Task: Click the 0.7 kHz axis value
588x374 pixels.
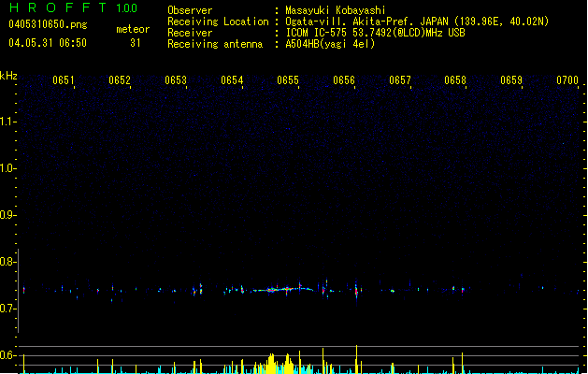Action: point(7,309)
